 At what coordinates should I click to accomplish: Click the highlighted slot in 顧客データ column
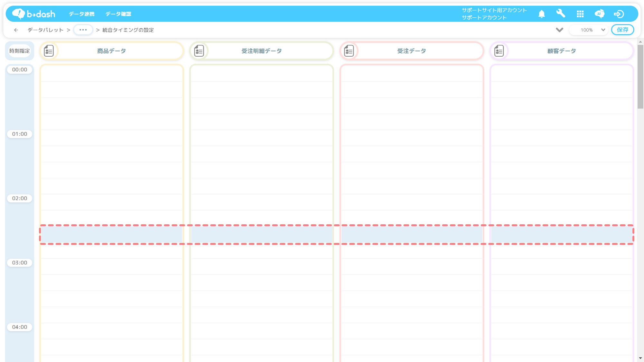tap(562, 235)
